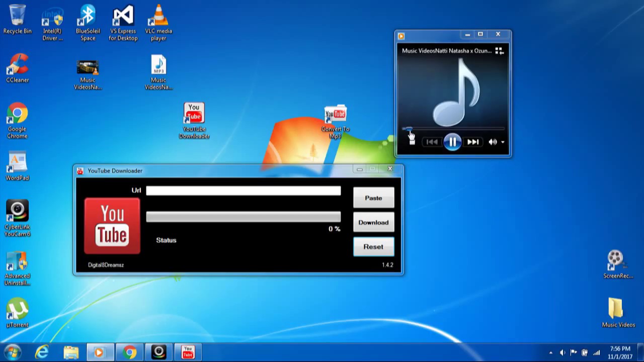Viewport: 644px width, 362px height.
Task: Click the large YouTube logo image
Action: coord(112,226)
